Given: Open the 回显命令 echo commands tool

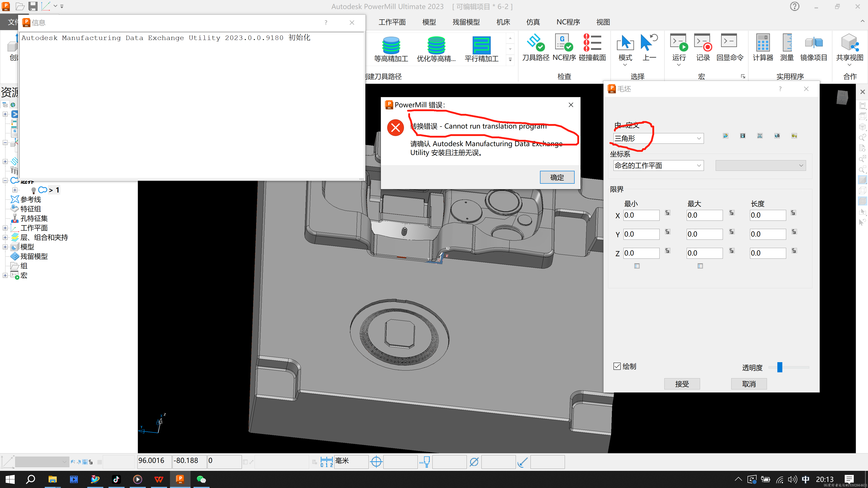Looking at the screenshot, I should coord(729,48).
